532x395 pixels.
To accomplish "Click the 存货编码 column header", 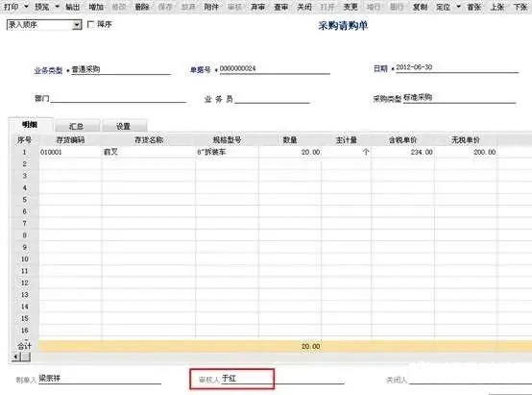I will (70, 140).
